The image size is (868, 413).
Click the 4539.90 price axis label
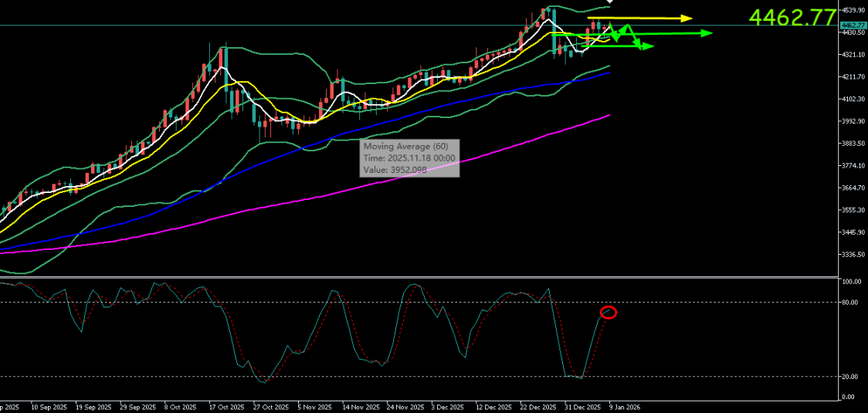pyautogui.click(x=853, y=10)
